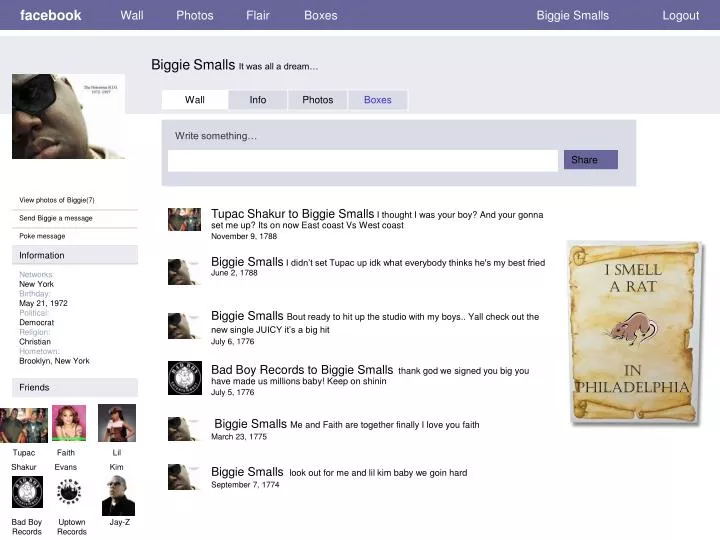Click Tupac Shakur avatar on wall post
This screenshot has height=540, width=720.
pyautogui.click(x=185, y=219)
